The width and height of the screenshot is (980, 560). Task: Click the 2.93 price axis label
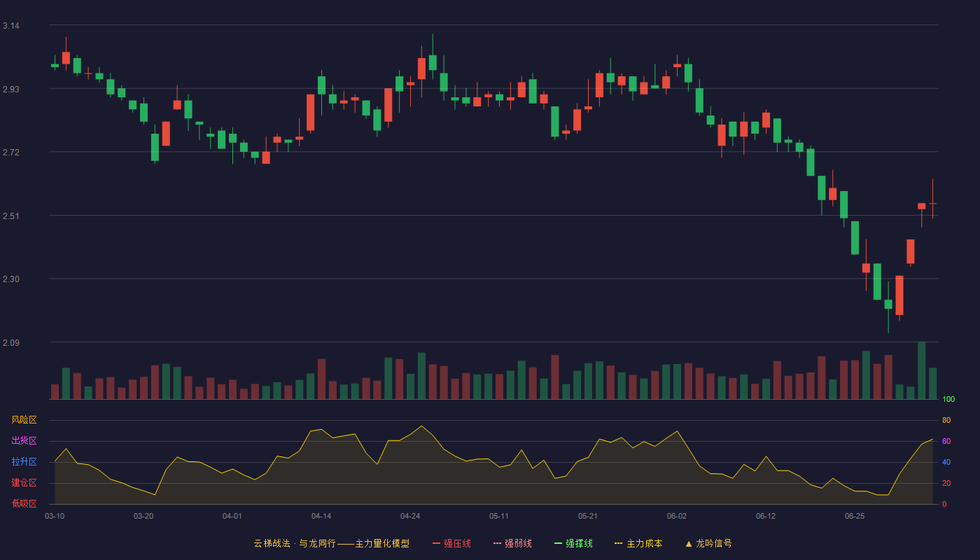click(11, 90)
